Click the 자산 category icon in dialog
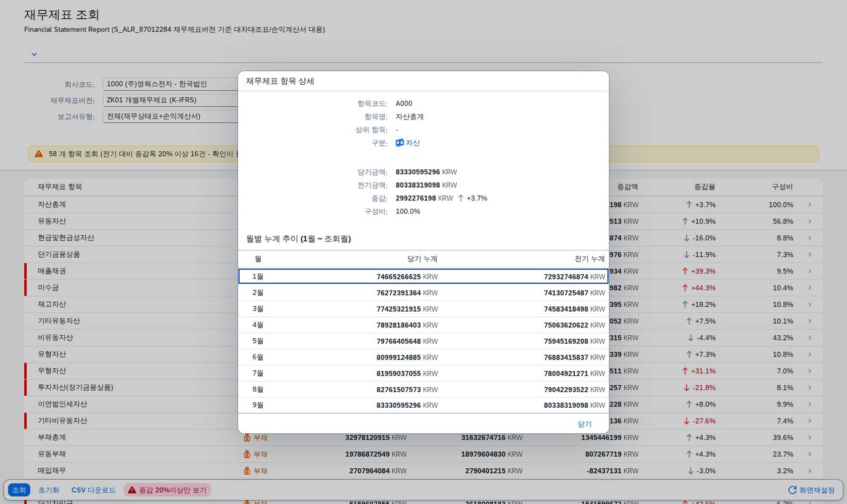This screenshot has height=504, width=847. pyautogui.click(x=399, y=143)
